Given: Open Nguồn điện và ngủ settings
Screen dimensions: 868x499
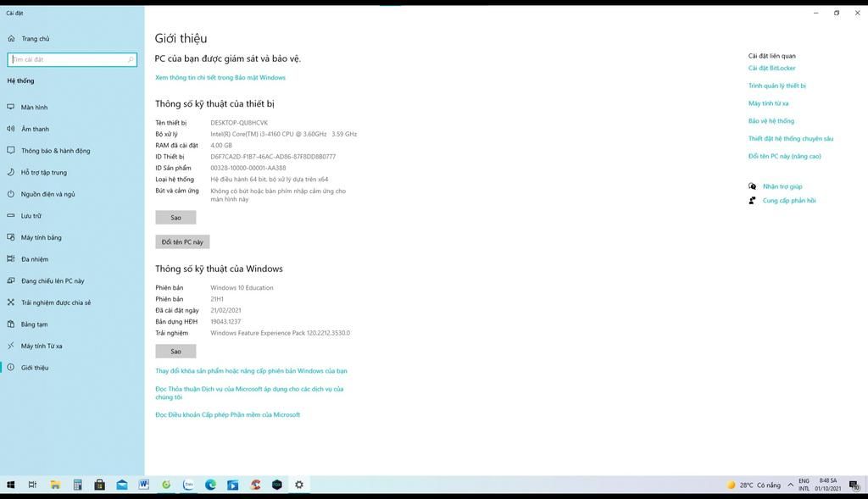Looking at the screenshot, I should (47, 194).
